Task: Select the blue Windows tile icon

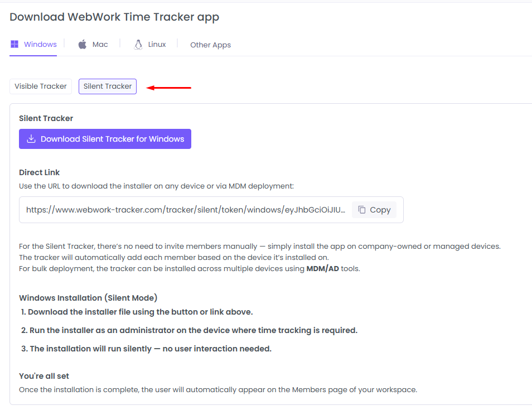Action: (x=14, y=44)
